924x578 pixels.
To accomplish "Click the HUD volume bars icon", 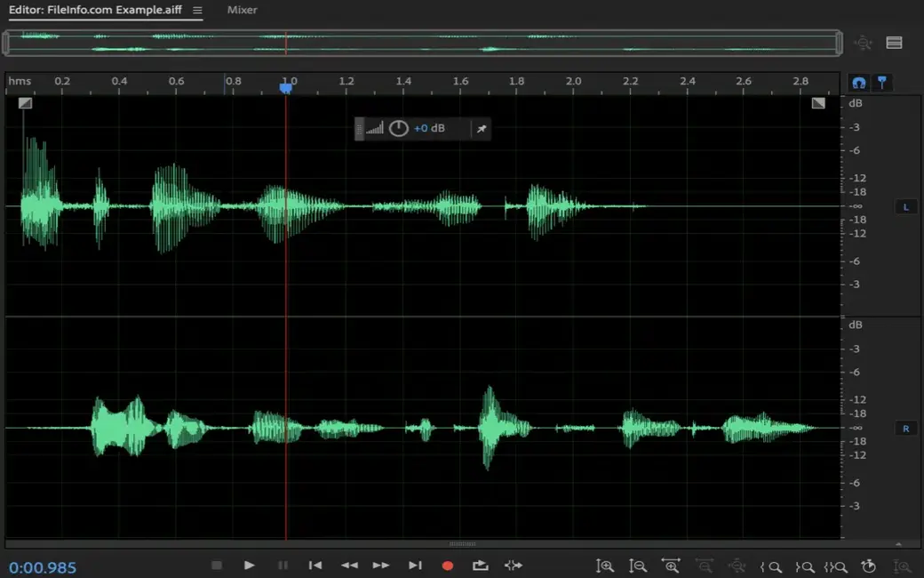I will 374,128.
